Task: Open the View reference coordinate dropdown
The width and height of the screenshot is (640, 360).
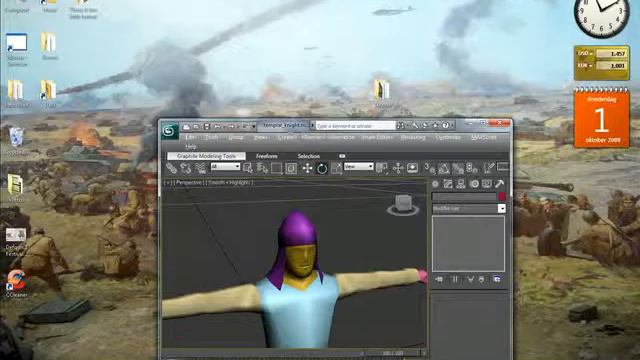Action: [x=359, y=167]
